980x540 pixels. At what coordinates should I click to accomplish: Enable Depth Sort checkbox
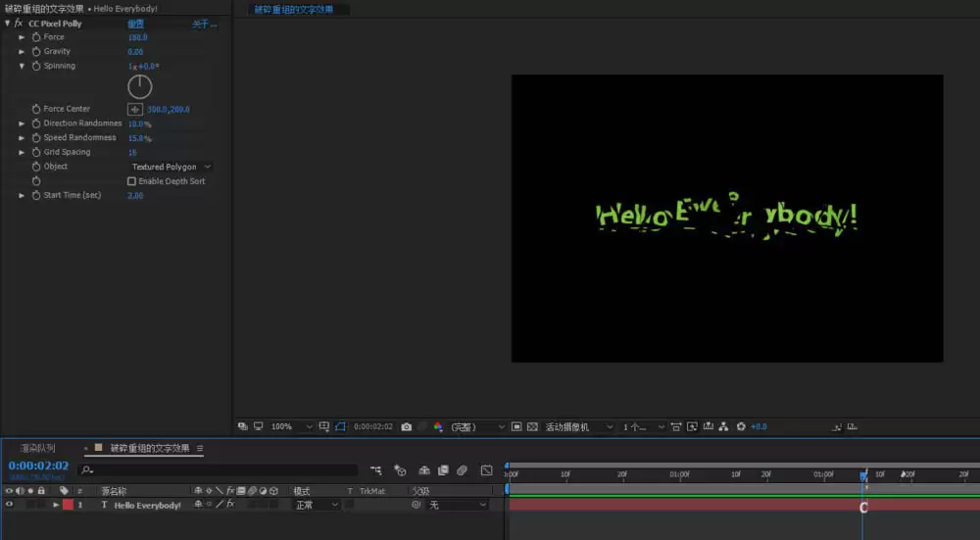131,181
